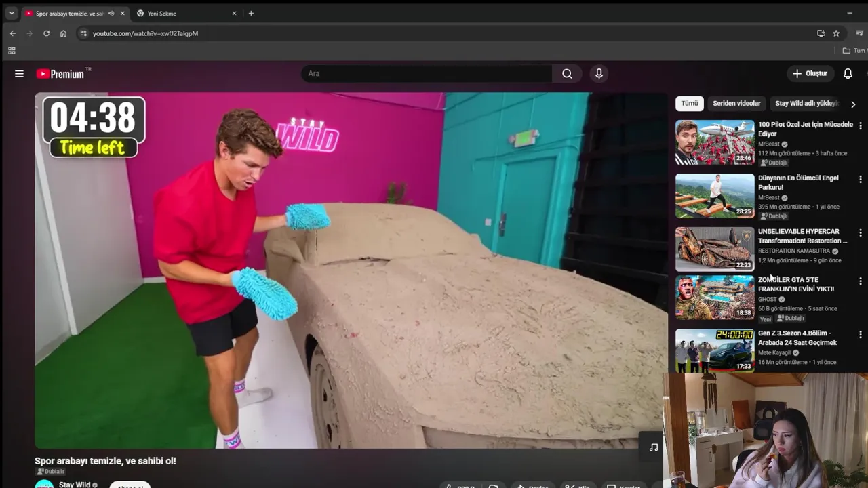868x488 pixels.
Task: Open options for 'En Ölümcül Engel Parkuru' video
Action: point(861,180)
